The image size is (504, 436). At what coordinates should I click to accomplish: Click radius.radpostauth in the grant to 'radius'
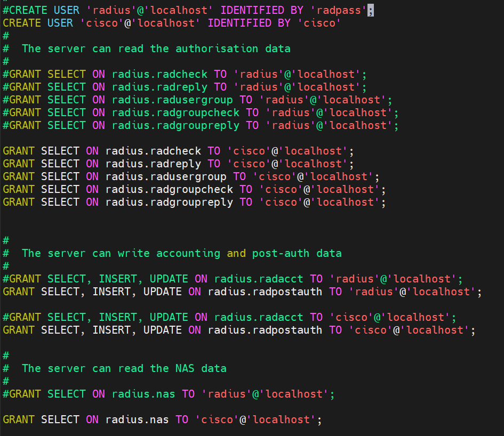[265, 292]
